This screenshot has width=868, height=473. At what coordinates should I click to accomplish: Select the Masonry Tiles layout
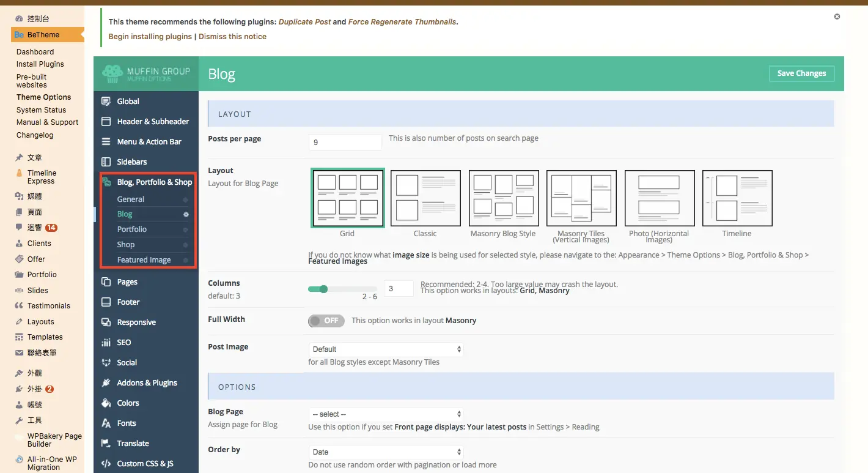[x=581, y=198]
